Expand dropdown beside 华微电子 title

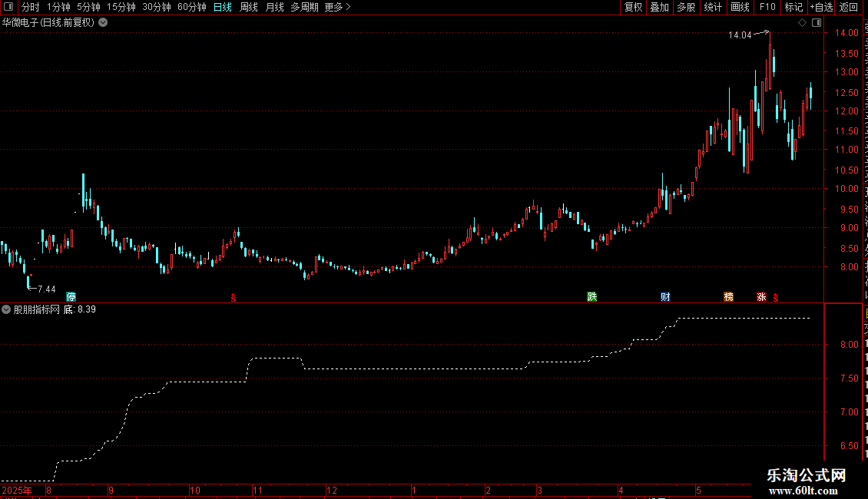[103, 23]
